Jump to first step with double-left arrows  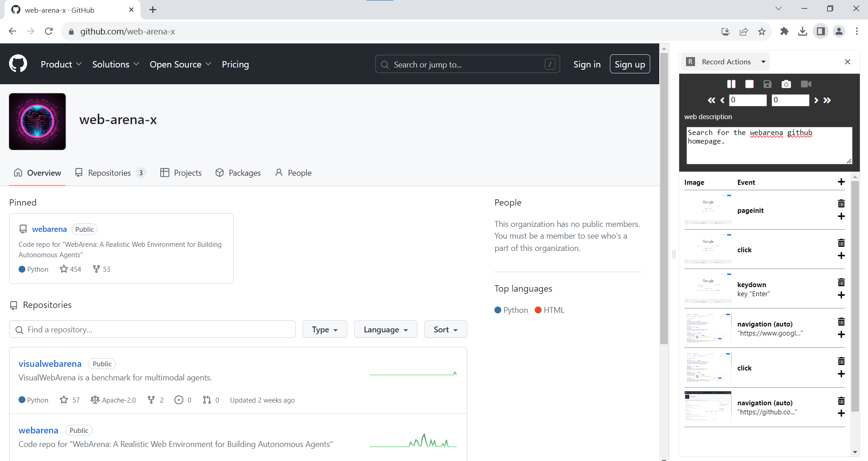coord(711,101)
